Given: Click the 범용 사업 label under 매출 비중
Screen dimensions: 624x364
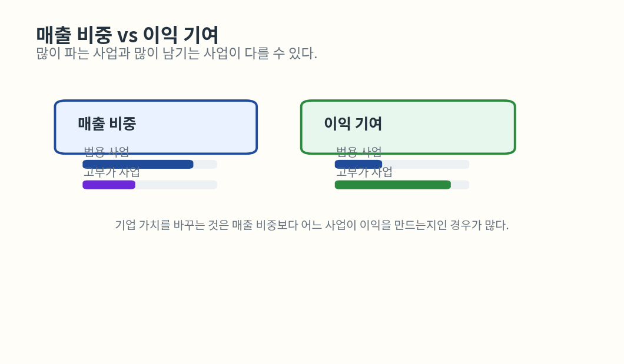Looking at the screenshot, I should [106, 152].
